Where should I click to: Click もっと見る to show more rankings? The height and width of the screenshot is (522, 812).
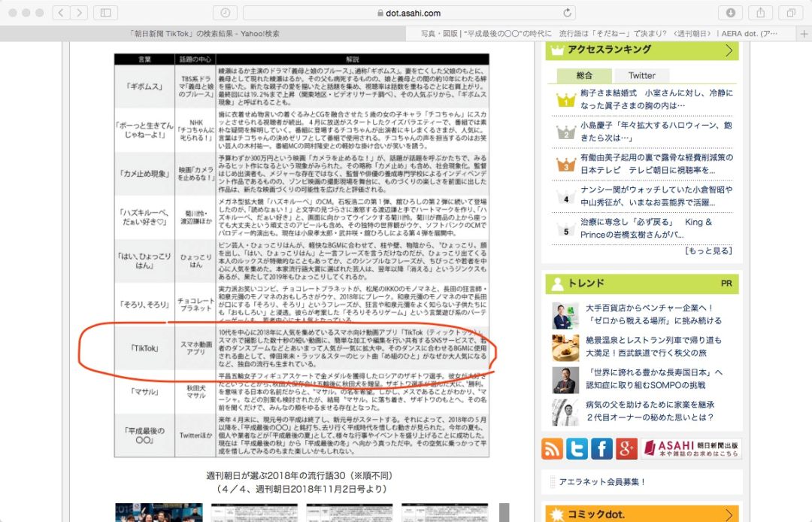click(x=707, y=250)
